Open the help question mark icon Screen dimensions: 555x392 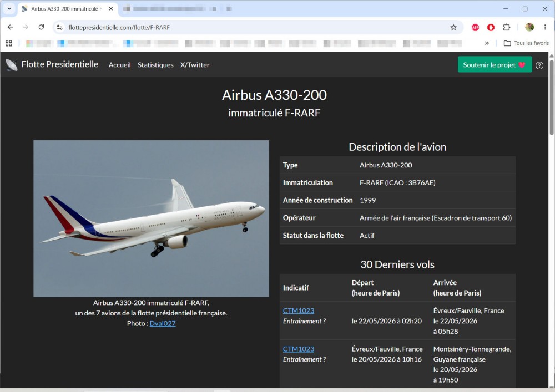(539, 65)
